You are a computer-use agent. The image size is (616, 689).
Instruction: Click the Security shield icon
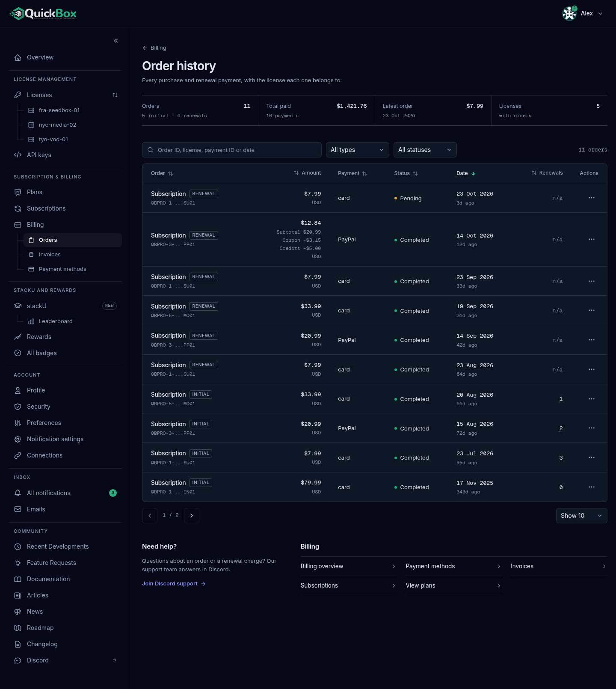[x=18, y=407]
